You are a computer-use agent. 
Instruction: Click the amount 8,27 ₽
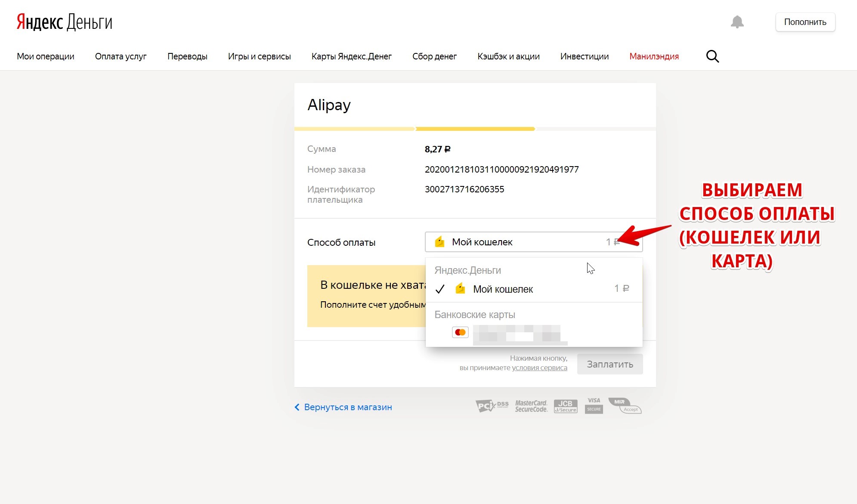click(x=437, y=149)
